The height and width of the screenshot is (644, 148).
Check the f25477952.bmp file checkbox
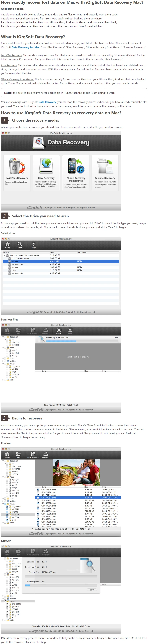coord(38,498)
